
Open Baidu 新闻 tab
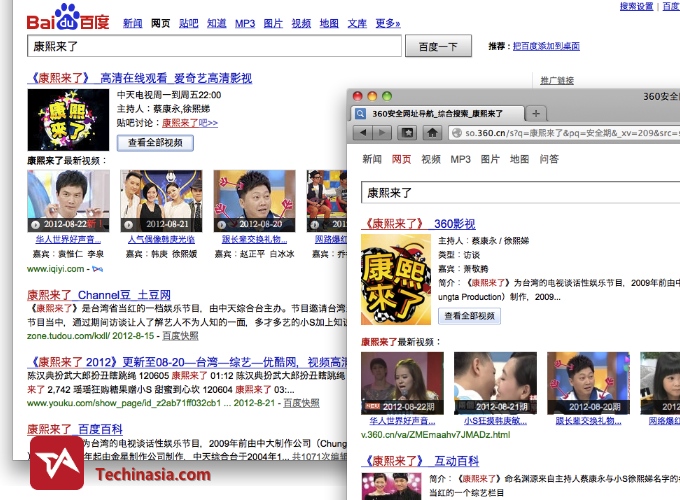132,23
